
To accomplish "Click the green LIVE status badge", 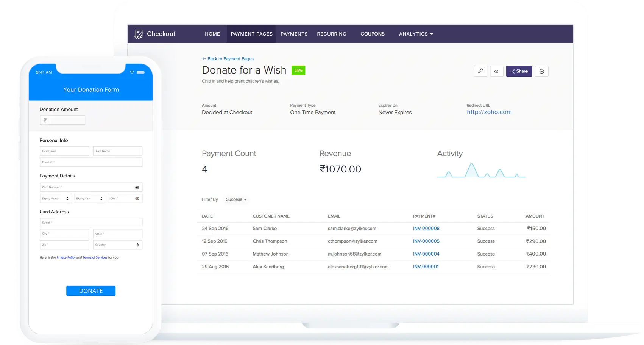I will 298,70.
